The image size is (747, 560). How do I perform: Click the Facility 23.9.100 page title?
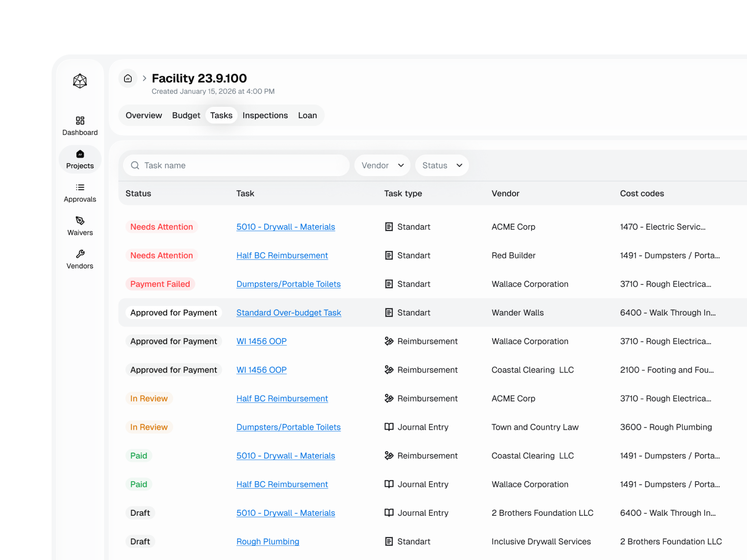[x=199, y=78]
